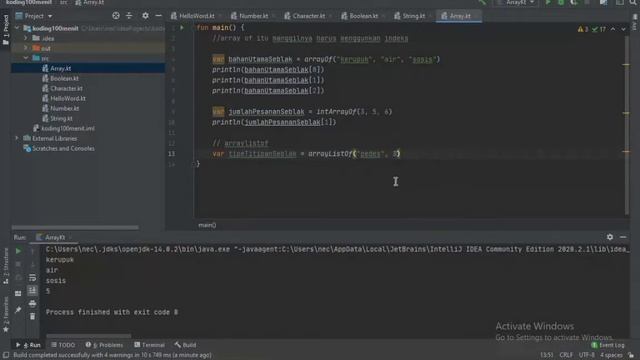Rerun Array.kt with green Run panel arrow

(18, 251)
